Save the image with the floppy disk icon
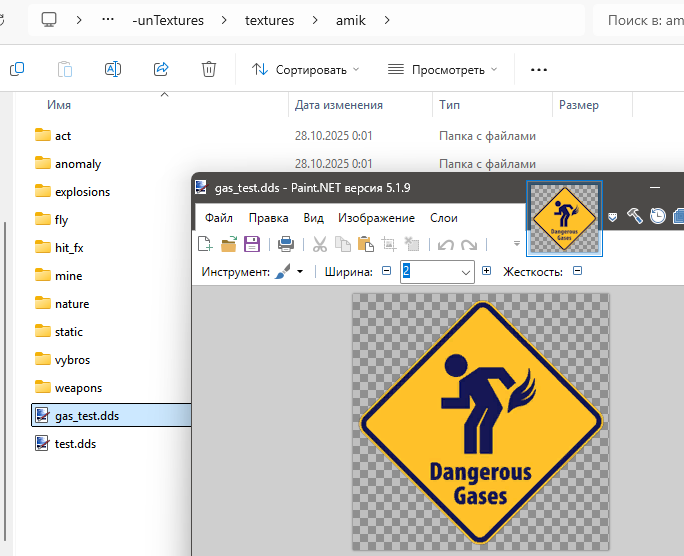 coord(252,243)
